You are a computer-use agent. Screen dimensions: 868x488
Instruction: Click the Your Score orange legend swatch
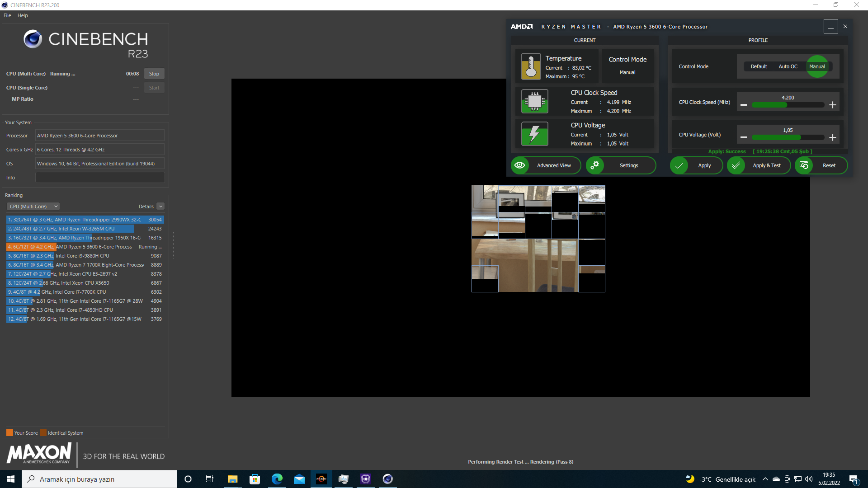pyautogui.click(x=9, y=433)
